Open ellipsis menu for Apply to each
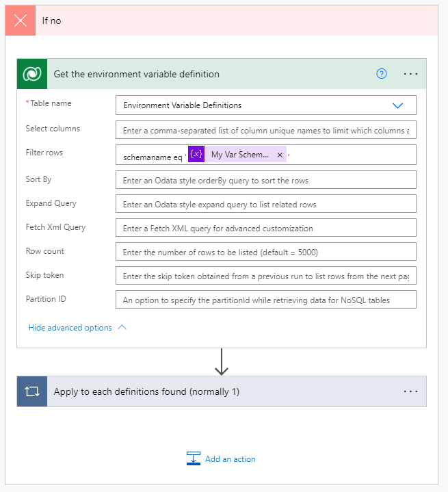 [x=410, y=391]
